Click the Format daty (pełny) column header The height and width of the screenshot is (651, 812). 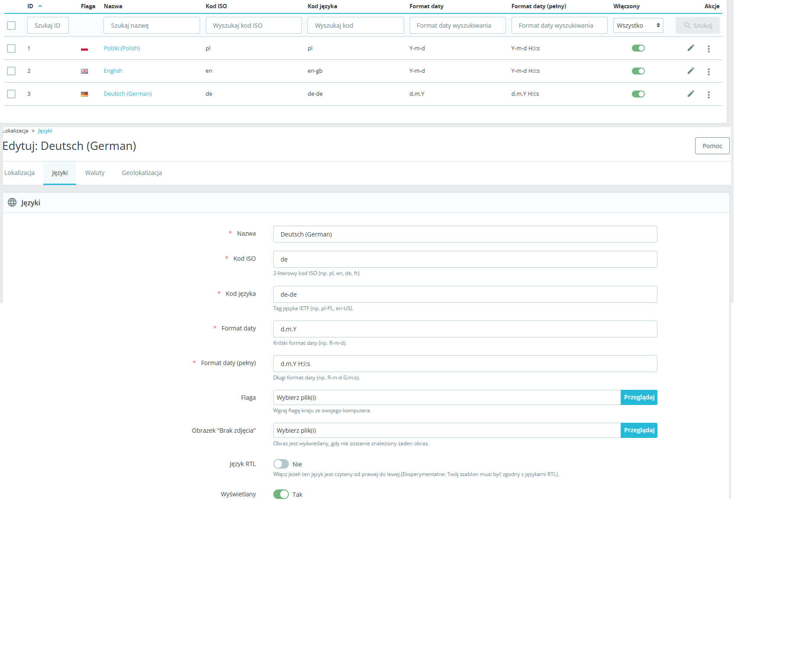click(x=539, y=6)
